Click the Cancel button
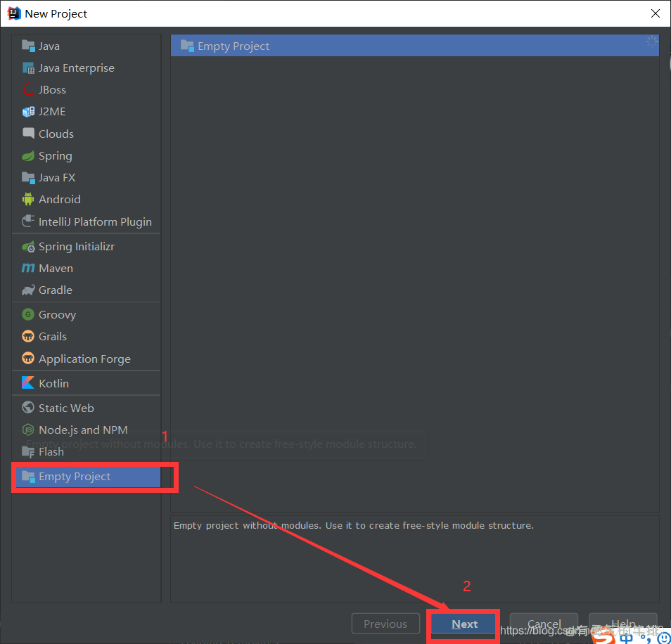This screenshot has height=644, width=671. (544, 624)
